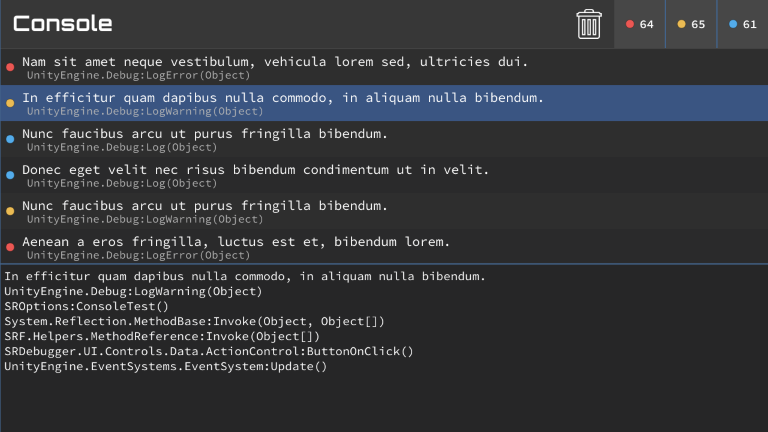Click yellow dot of Nunc faucibus warning entry
Image resolution: width=768 pixels, height=432 pixels.
click(x=10, y=211)
